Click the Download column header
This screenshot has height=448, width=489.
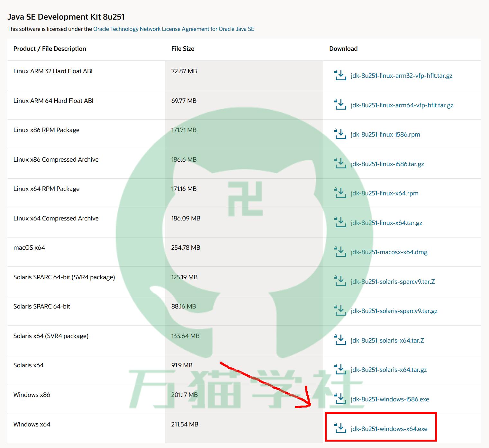343,49
